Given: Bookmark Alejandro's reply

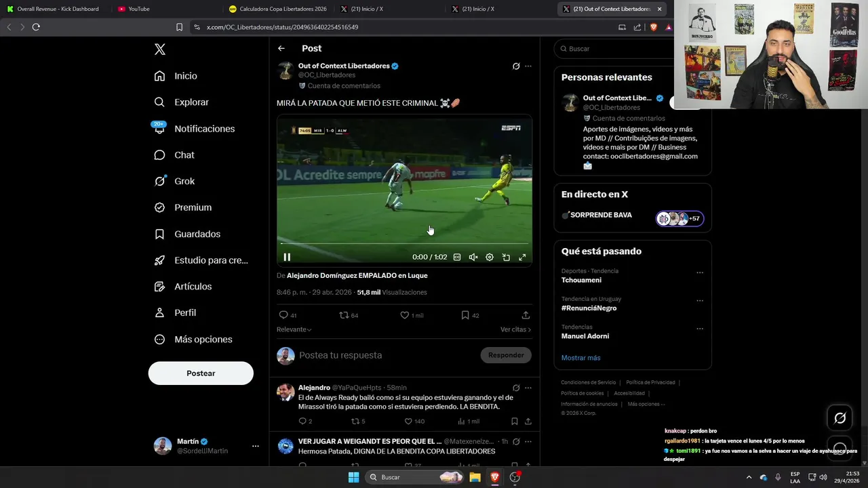Looking at the screenshot, I should [515, 422].
